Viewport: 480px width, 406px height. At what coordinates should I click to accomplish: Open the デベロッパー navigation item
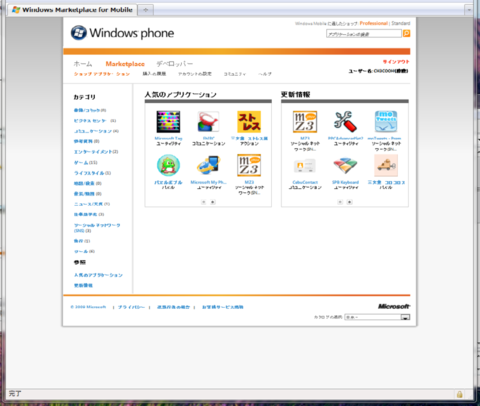[x=175, y=64]
